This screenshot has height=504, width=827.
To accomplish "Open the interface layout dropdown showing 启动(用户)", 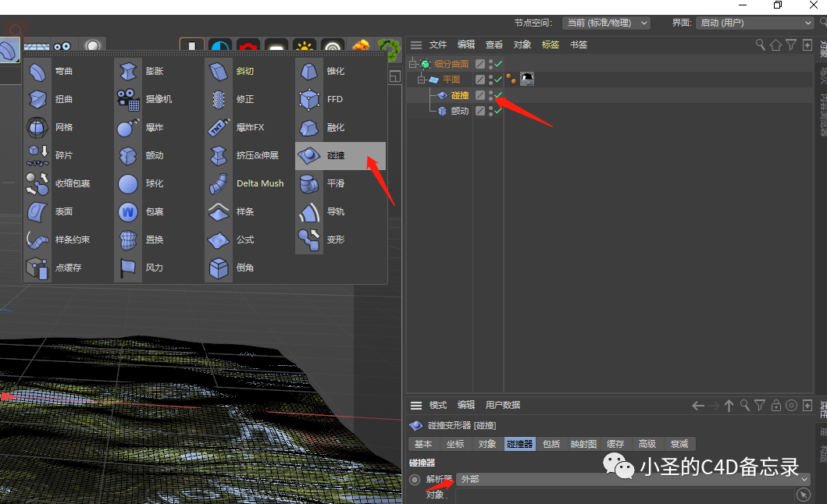I will pos(754,23).
